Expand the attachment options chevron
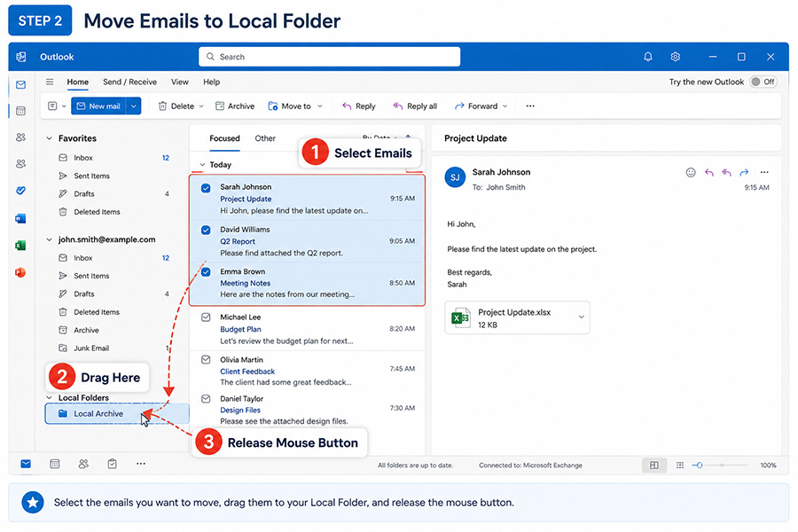The height and width of the screenshot is (532, 798). point(581,317)
